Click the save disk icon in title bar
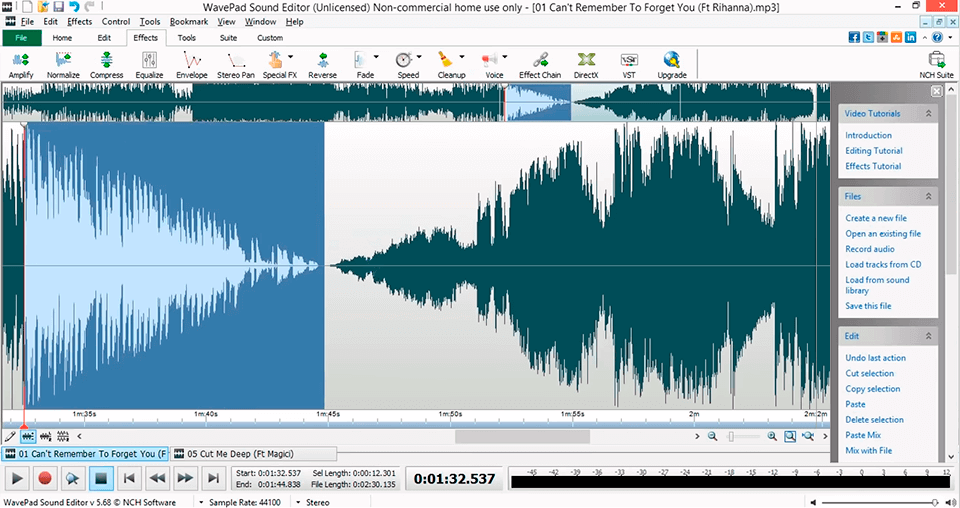The height and width of the screenshot is (508, 960). pos(59,7)
